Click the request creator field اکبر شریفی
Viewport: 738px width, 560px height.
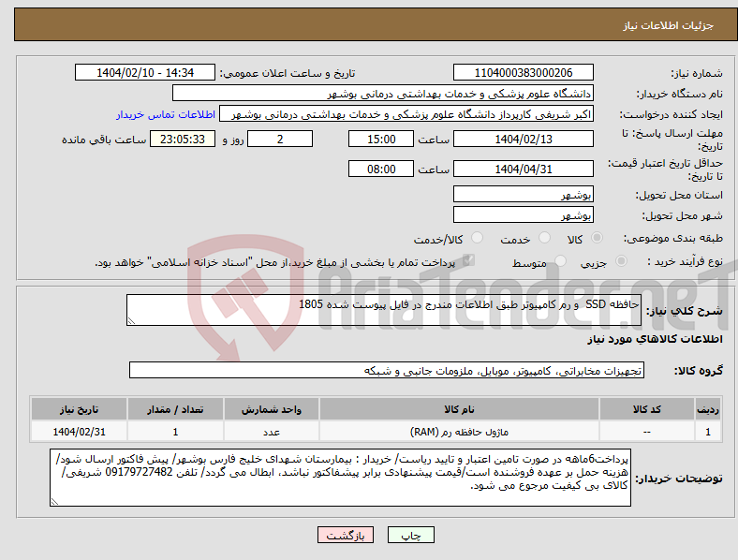pos(406,114)
